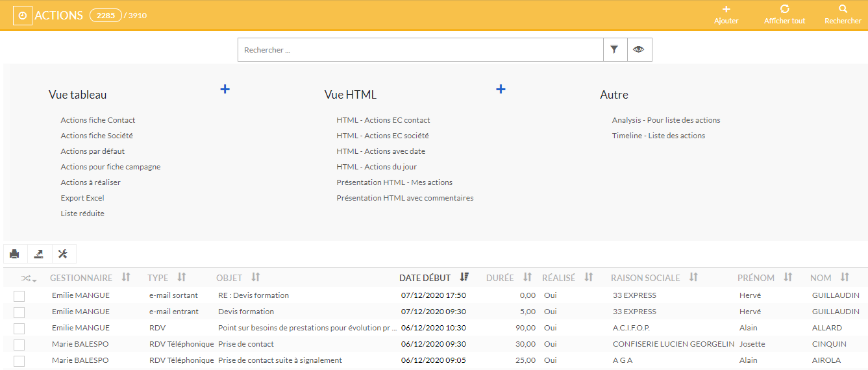Select checkbox for A.C.I.F.O.P. row
This screenshot has width=868, height=370.
click(19, 328)
